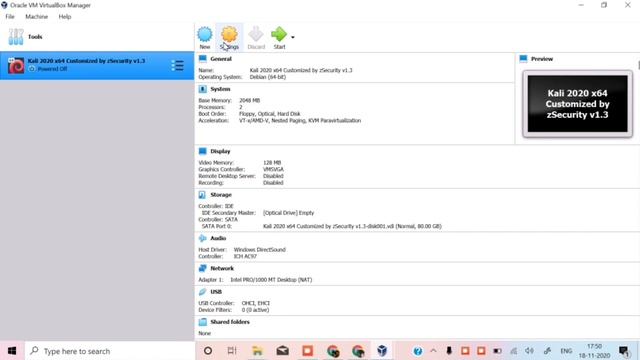
Task: Click the 'Powered Off' VM status text
Action: pyautogui.click(x=52, y=69)
